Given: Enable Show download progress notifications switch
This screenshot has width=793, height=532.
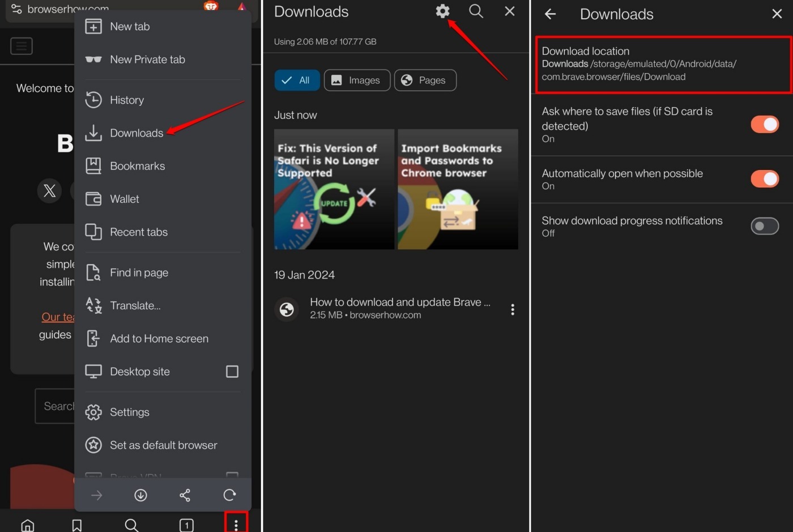Looking at the screenshot, I should click(x=765, y=226).
